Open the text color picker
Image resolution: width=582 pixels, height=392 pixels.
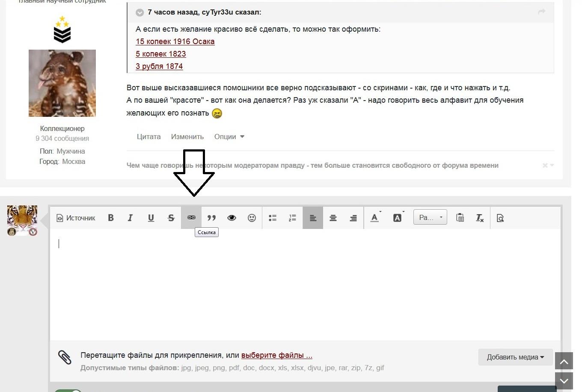tap(375, 218)
